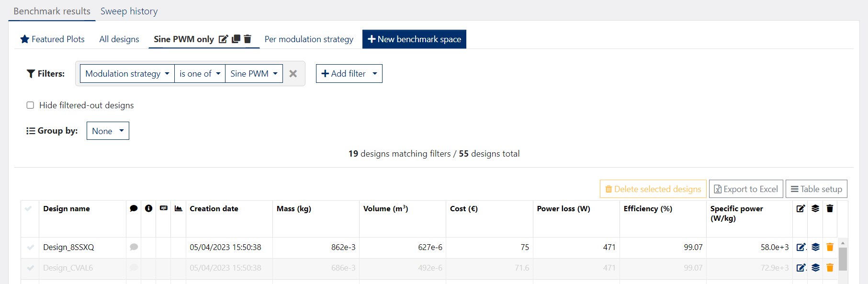Click chart icon in table header

(x=179, y=208)
